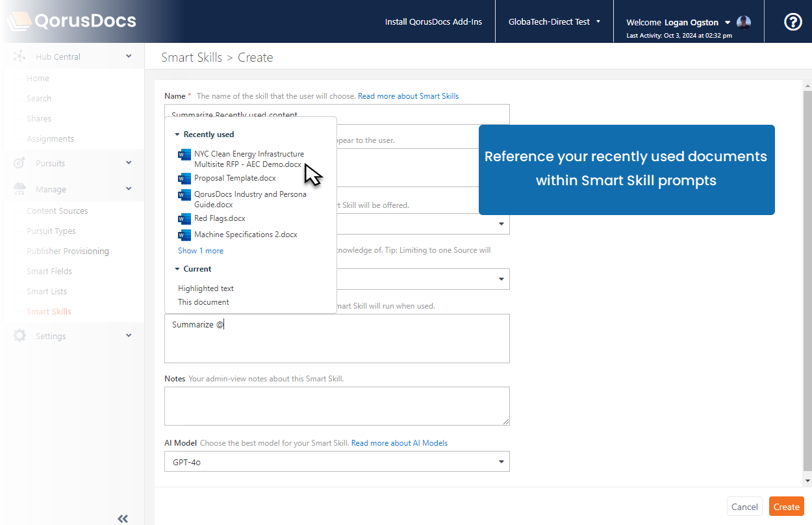Click the Hub Central sidebar icon
The width and height of the screenshot is (812, 525).
[19, 57]
